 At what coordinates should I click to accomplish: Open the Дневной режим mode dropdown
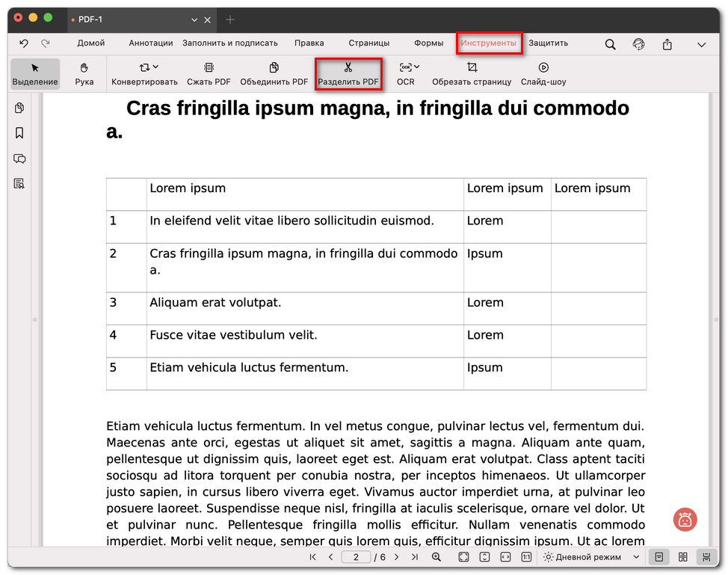pos(590,557)
